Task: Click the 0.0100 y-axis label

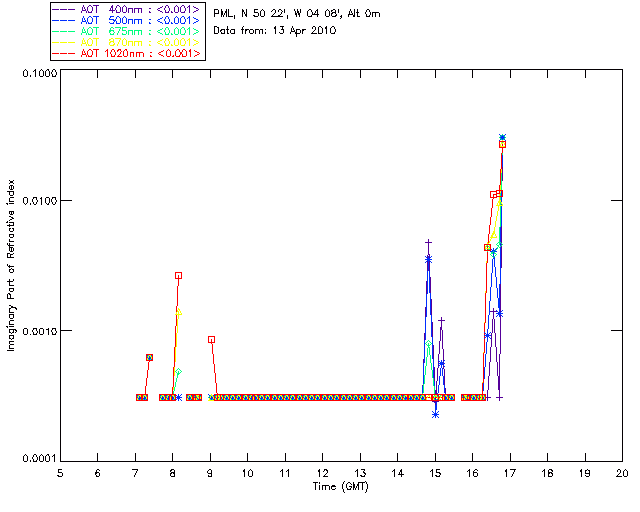Action: click(x=39, y=201)
